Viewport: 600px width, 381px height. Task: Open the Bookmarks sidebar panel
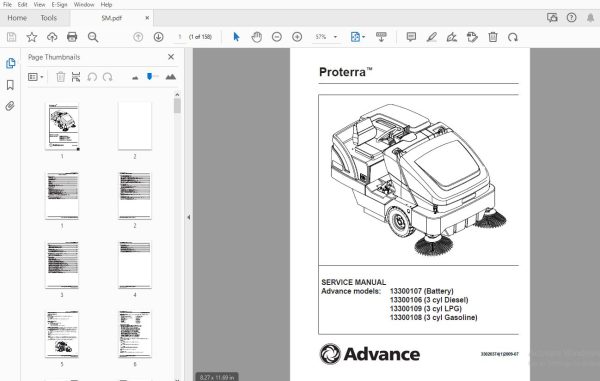point(10,85)
